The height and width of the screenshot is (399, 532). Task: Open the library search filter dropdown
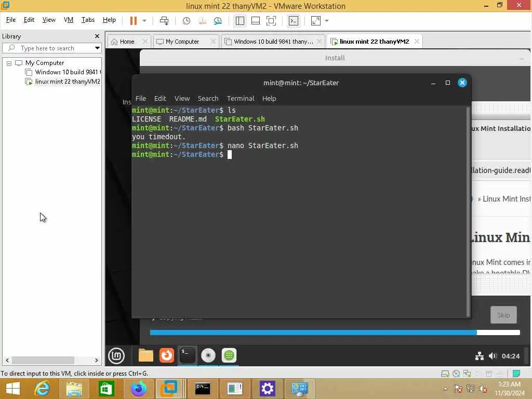tap(97, 48)
